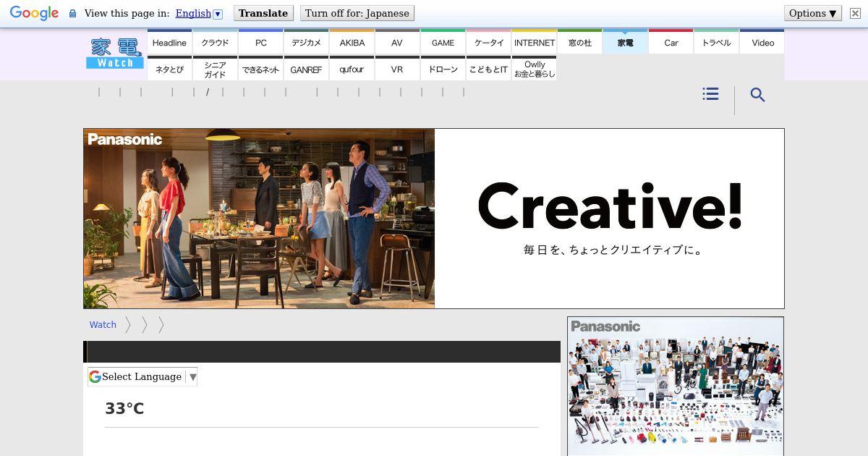Select the highlighted 家電 tab

(x=625, y=42)
